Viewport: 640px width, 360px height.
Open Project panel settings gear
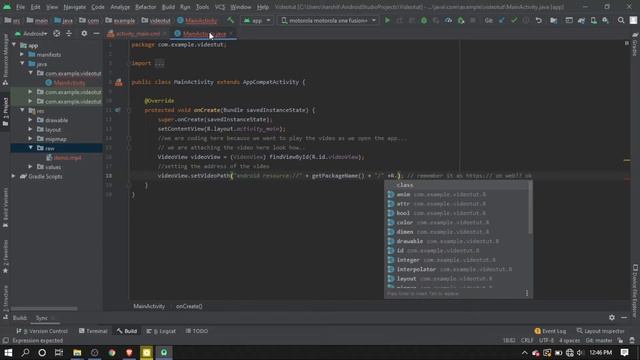pyautogui.click(x=84, y=33)
